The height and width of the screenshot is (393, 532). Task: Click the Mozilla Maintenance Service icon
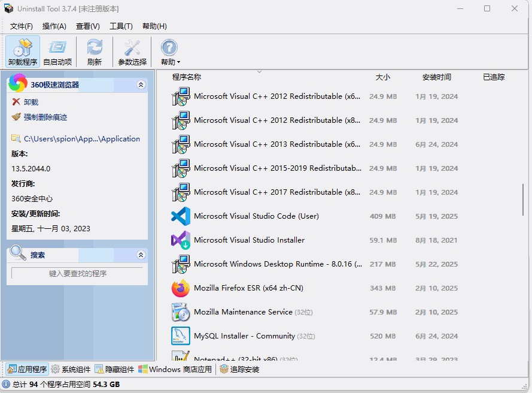tap(180, 312)
